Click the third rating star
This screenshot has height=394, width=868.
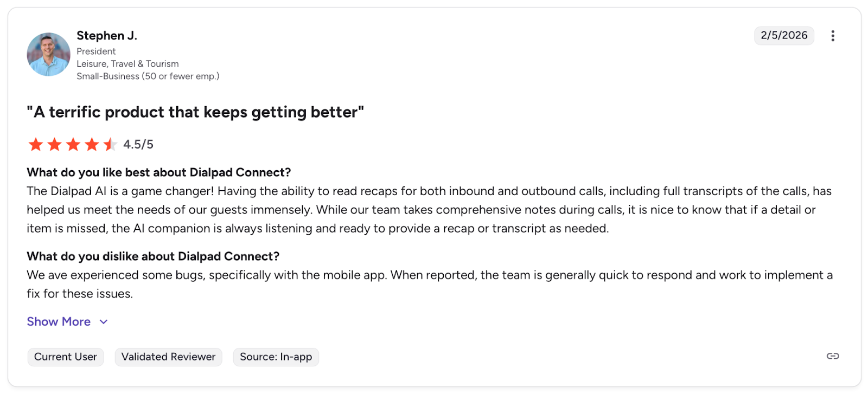(x=73, y=145)
